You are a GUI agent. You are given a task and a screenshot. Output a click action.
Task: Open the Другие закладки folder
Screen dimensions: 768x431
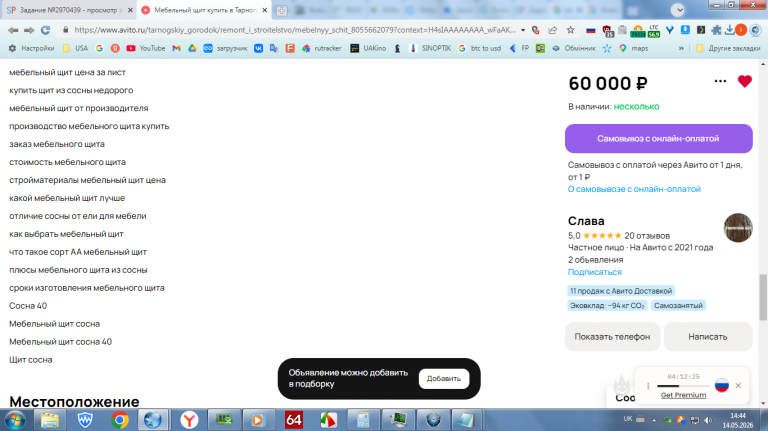click(x=728, y=48)
